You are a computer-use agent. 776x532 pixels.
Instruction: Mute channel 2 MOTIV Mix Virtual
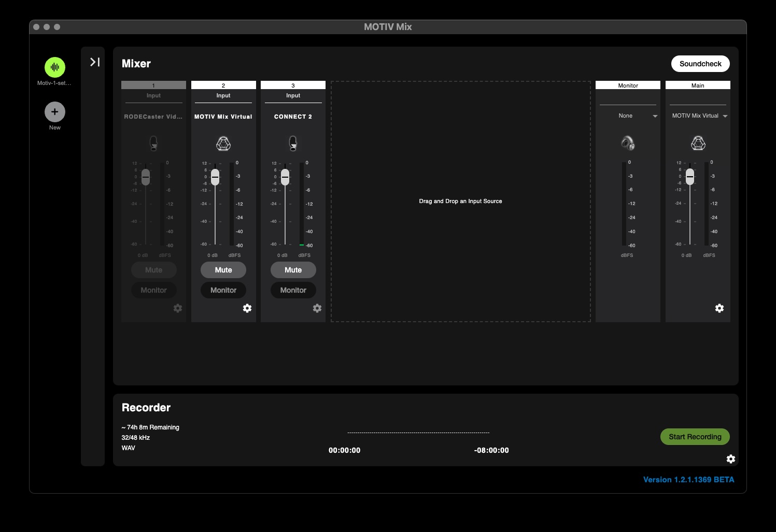coord(223,270)
